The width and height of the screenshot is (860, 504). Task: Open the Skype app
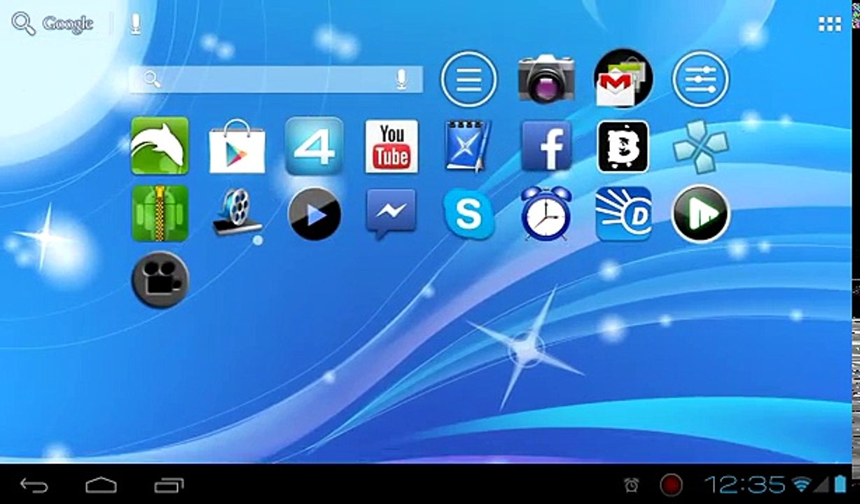coord(469,213)
